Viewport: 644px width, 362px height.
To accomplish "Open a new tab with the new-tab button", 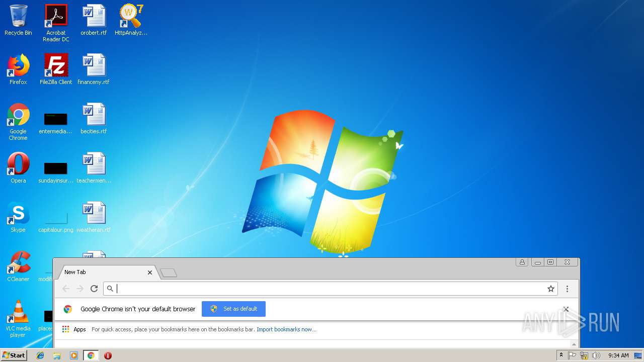I will tap(169, 273).
